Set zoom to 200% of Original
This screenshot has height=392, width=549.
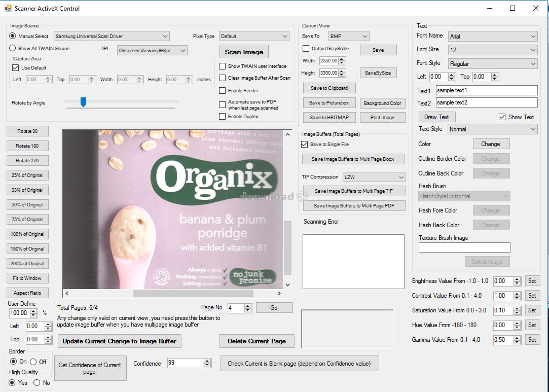[x=27, y=263]
